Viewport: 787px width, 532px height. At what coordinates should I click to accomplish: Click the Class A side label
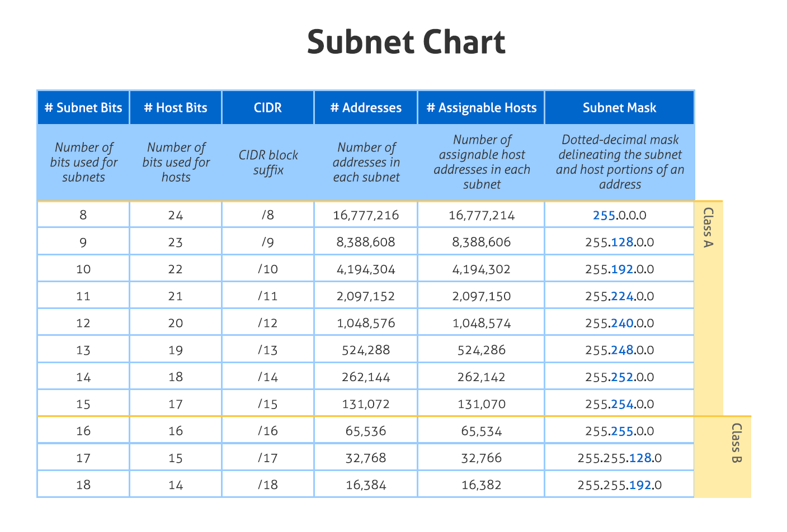[x=708, y=228]
